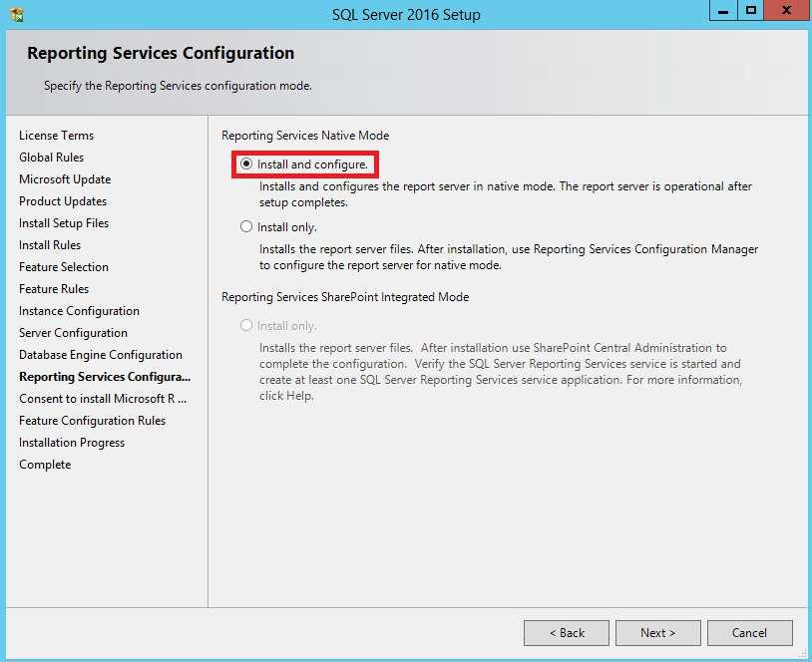Click the SQL Server 2016 Setup title text
Viewport: 812px width, 662px height.
click(x=406, y=14)
